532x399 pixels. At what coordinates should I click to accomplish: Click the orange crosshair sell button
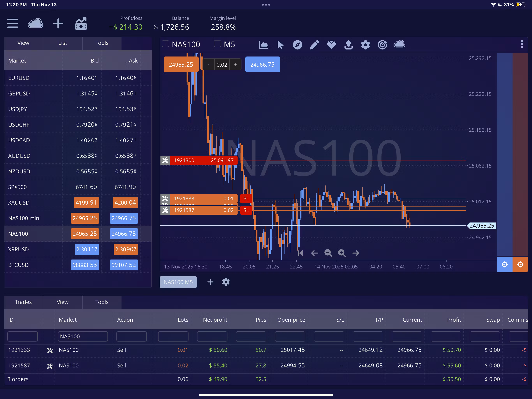[520, 265]
